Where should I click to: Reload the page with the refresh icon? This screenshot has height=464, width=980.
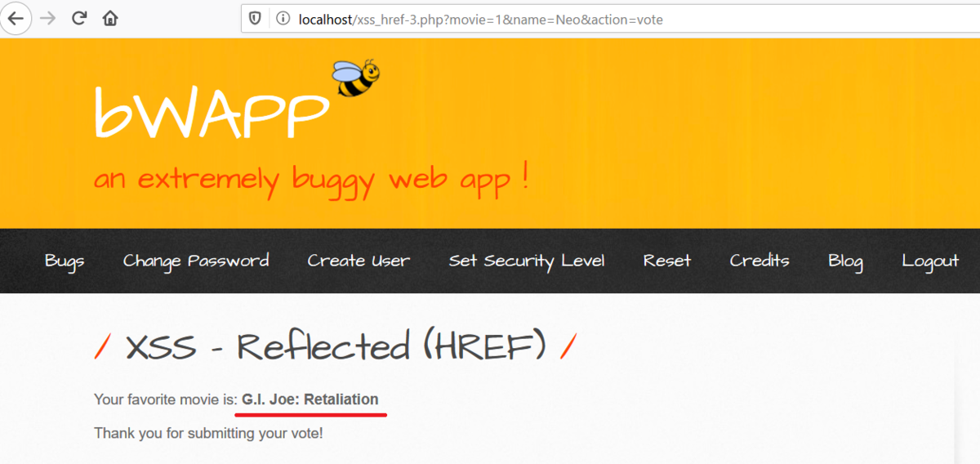[79, 18]
